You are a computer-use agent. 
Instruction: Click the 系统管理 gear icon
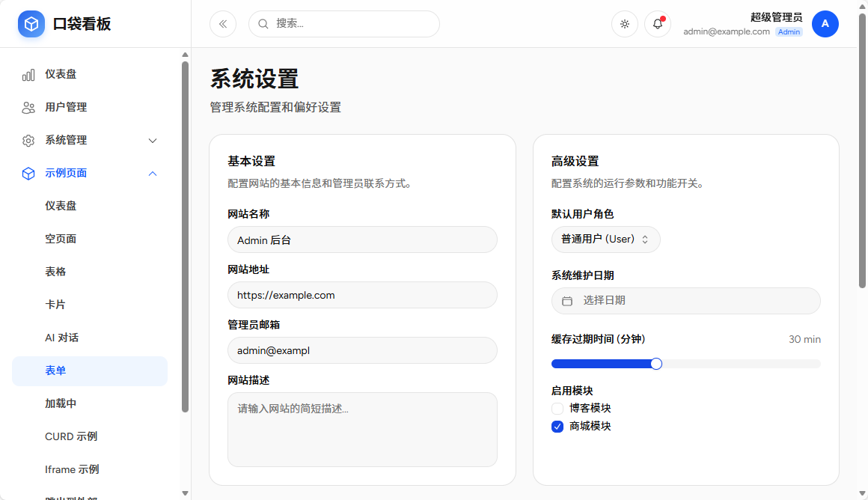[28, 140]
